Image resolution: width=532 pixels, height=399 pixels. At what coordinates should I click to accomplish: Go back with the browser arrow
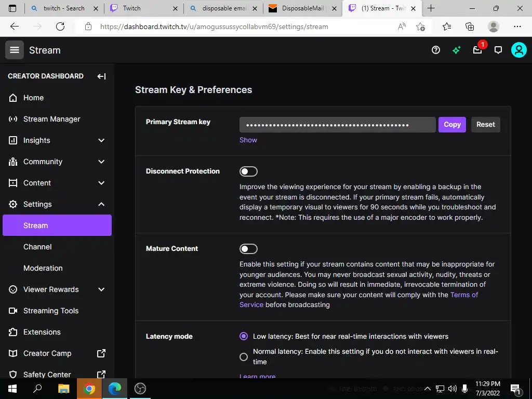(x=15, y=26)
